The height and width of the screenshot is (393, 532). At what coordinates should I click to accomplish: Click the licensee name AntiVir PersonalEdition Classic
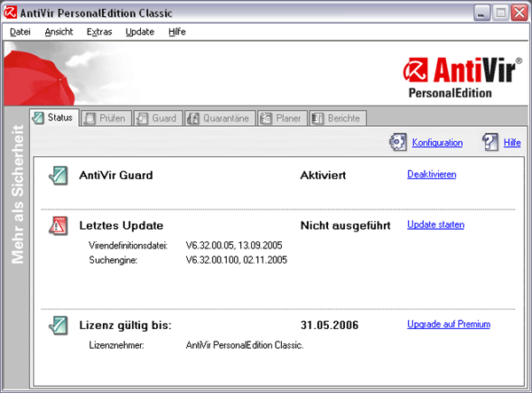tap(245, 345)
